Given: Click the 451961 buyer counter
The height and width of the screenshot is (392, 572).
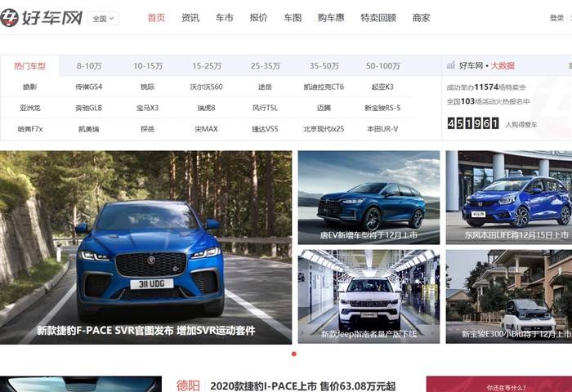Looking at the screenshot, I should pos(473,123).
